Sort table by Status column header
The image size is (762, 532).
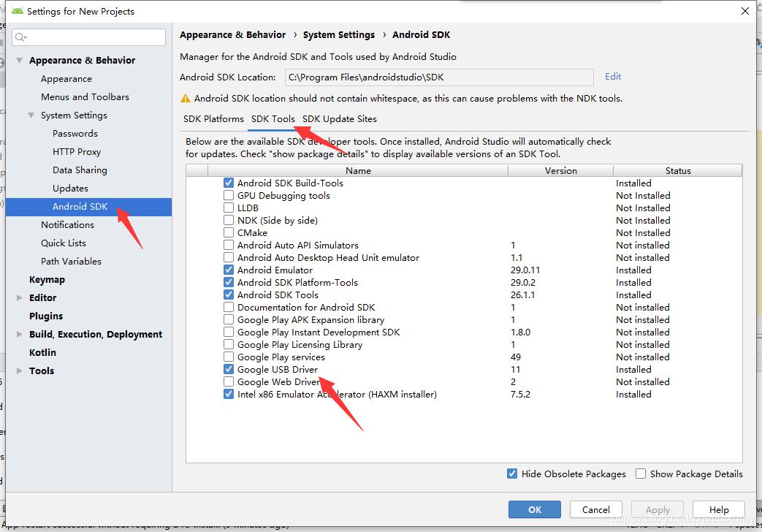point(678,171)
